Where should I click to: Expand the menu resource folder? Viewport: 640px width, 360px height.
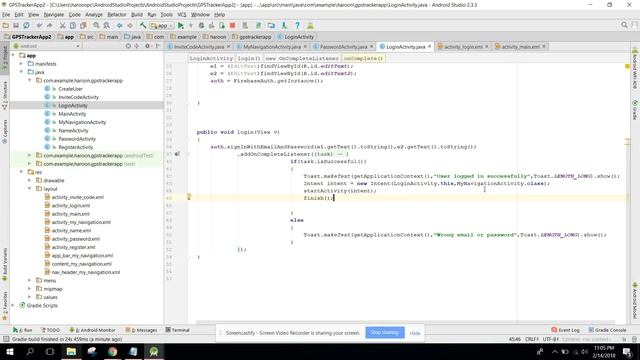pos(29,280)
